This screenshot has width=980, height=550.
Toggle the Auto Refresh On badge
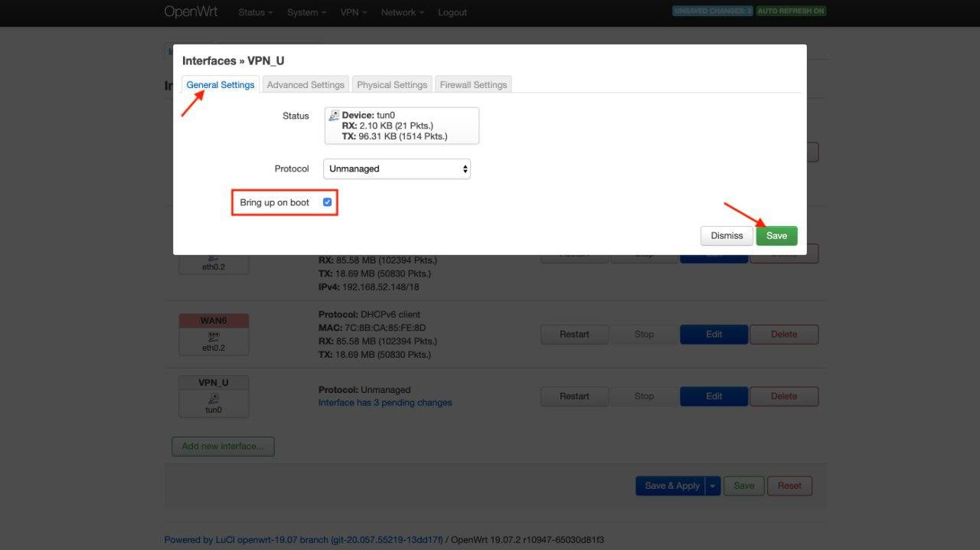[791, 11]
